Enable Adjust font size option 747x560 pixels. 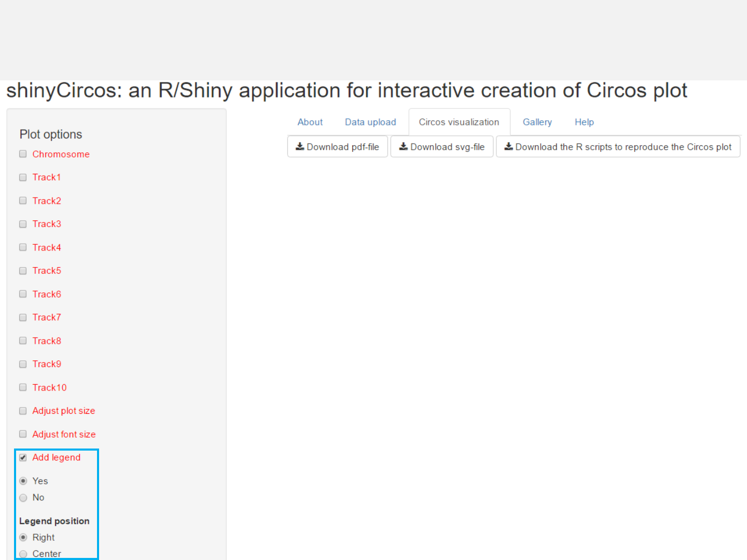coord(23,434)
